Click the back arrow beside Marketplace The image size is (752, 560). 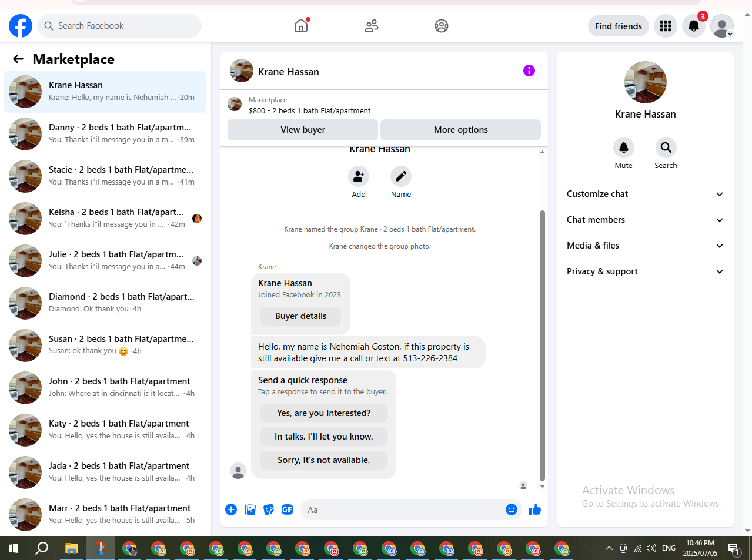[18, 59]
